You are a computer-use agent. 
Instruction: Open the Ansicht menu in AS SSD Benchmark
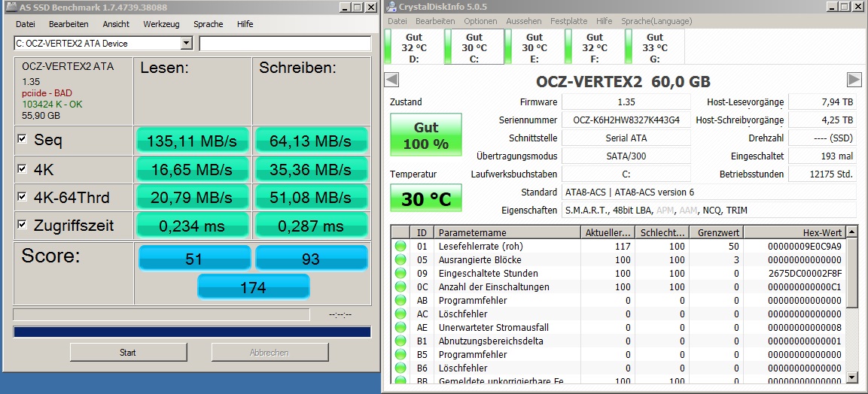click(116, 24)
